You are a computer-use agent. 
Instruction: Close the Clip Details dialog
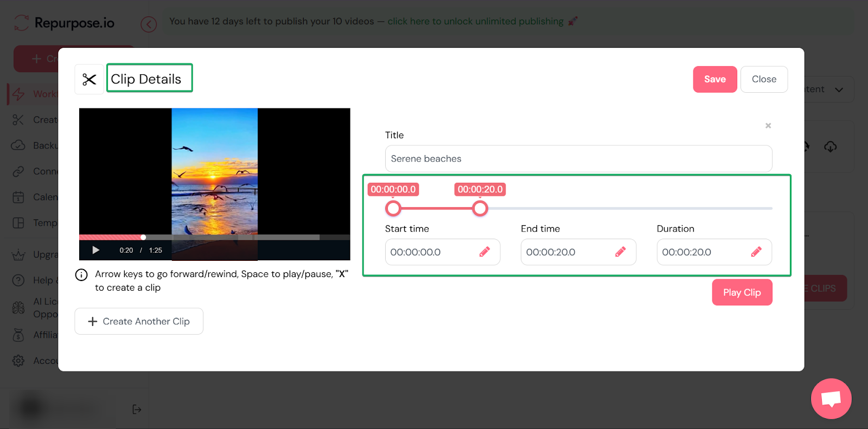(x=764, y=79)
